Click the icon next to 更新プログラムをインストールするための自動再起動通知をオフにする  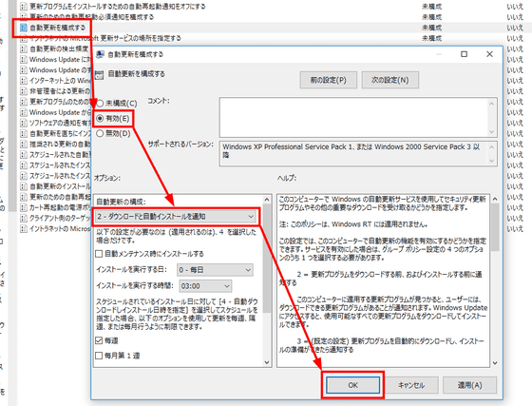pyautogui.click(x=24, y=6)
